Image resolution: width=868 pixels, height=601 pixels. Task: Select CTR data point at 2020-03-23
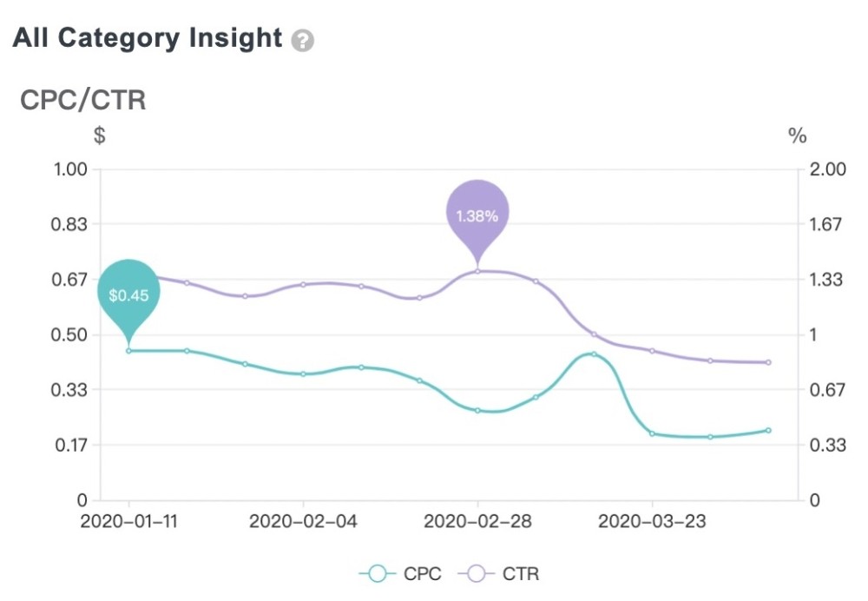(652, 351)
